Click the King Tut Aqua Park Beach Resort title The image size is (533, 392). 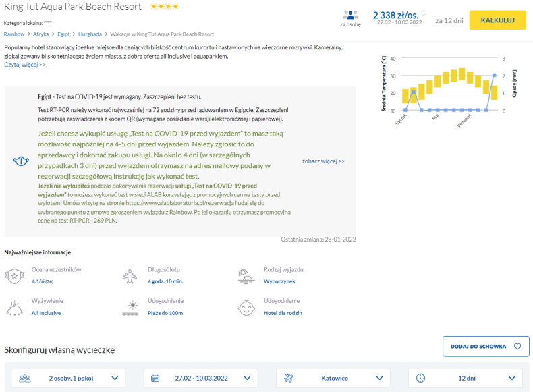[73, 7]
